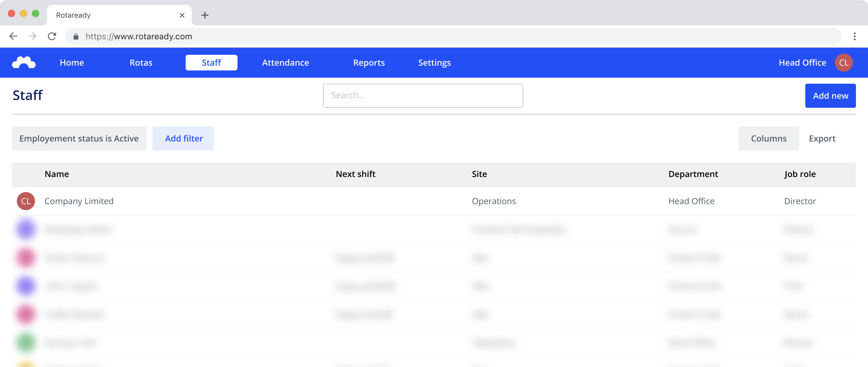
Task: Sort by the Name column header
Action: click(x=57, y=174)
